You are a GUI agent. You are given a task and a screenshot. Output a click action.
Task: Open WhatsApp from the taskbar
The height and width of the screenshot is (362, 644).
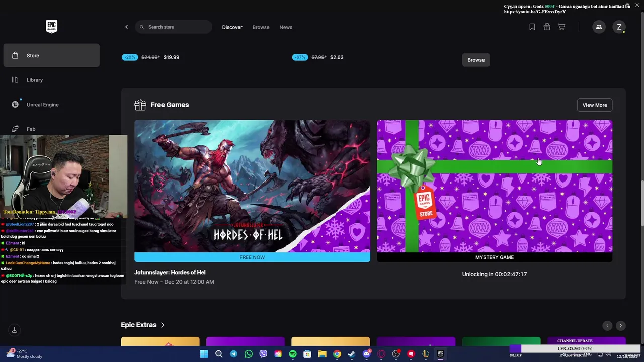249,354
